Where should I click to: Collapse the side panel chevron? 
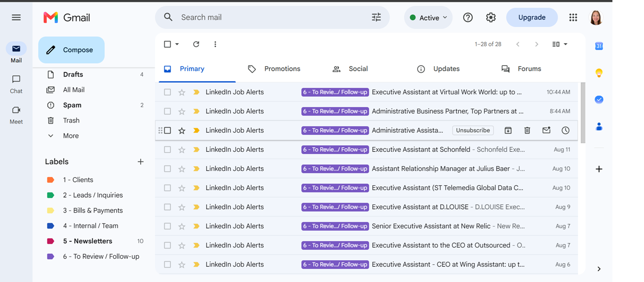[x=599, y=269]
